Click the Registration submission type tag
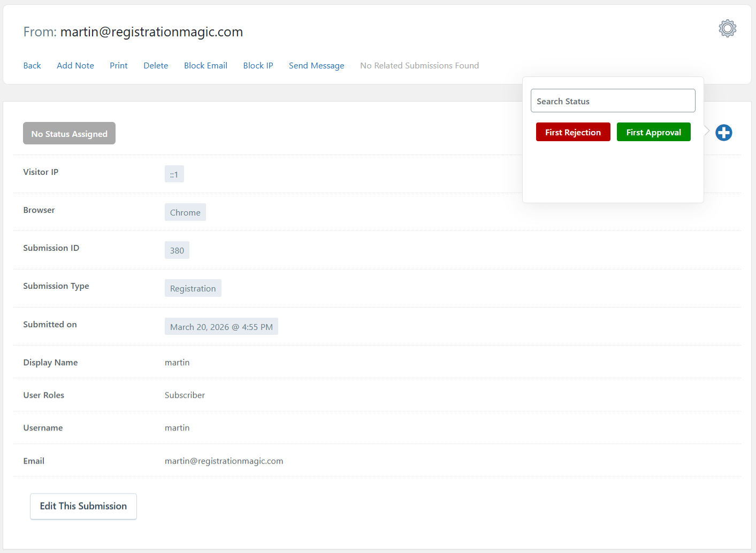756x553 pixels. click(193, 288)
